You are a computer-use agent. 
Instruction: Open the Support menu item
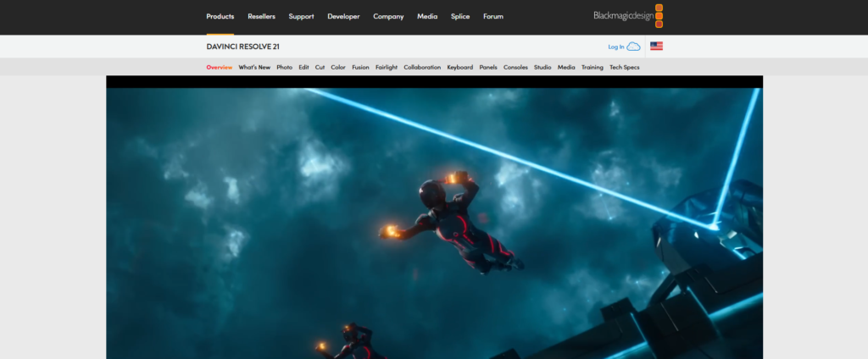click(x=301, y=16)
